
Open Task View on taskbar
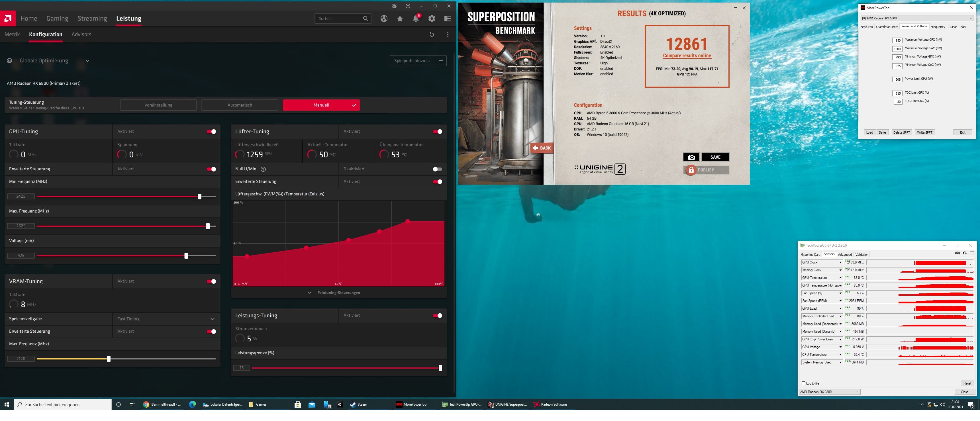pos(132,404)
